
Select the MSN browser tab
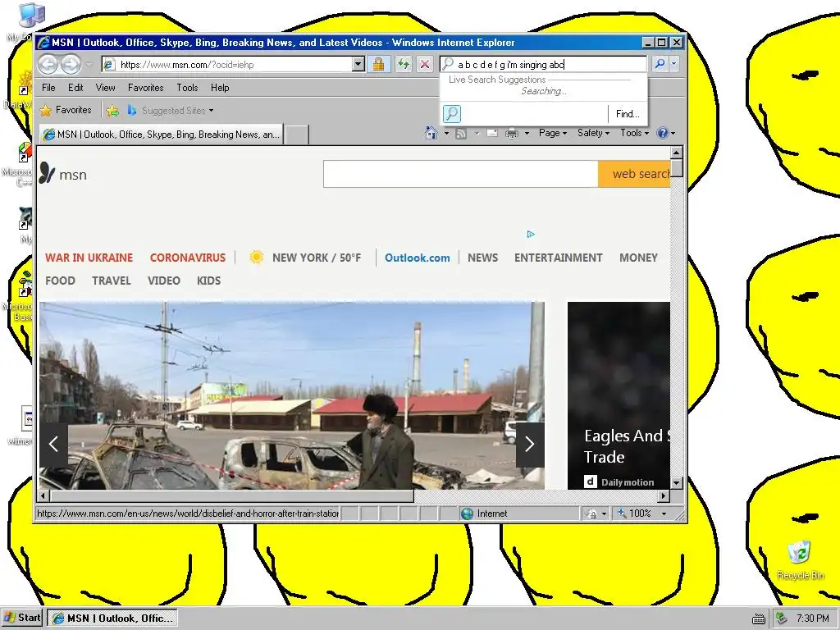pos(161,135)
